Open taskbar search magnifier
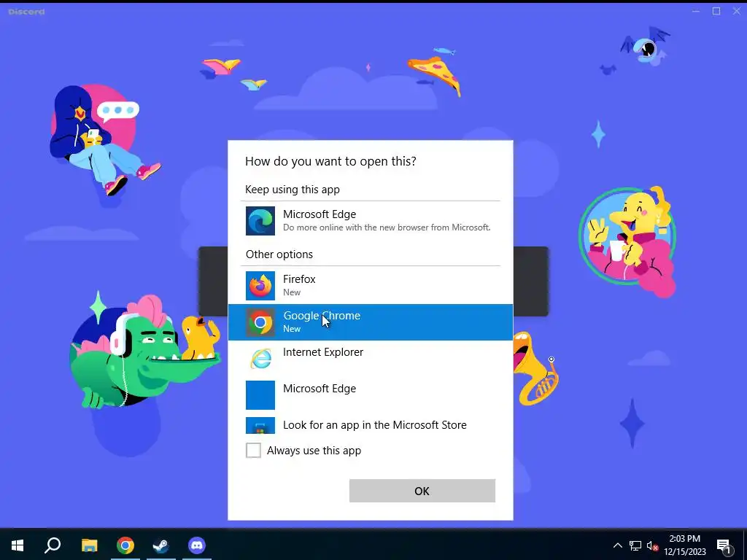747x560 pixels. pos(53,545)
